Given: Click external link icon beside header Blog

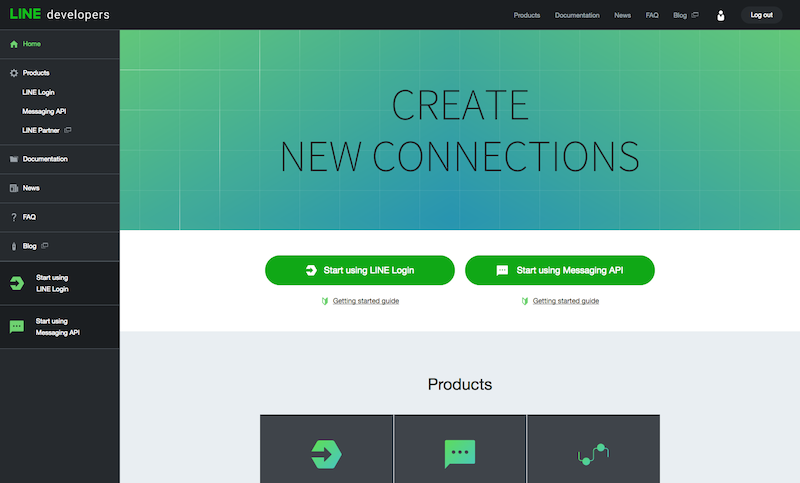Looking at the screenshot, I should tap(695, 15).
